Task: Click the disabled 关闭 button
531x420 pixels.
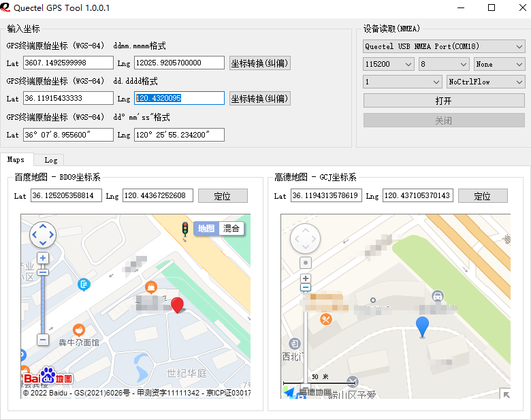Action: coord(444,120)
